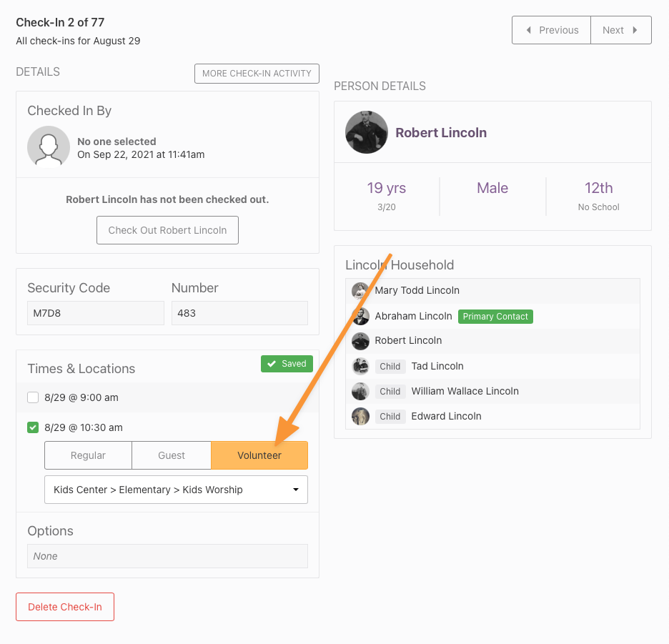669x644 pixels.
Task: Go to the Previous check-in
Action: [551, 30]
